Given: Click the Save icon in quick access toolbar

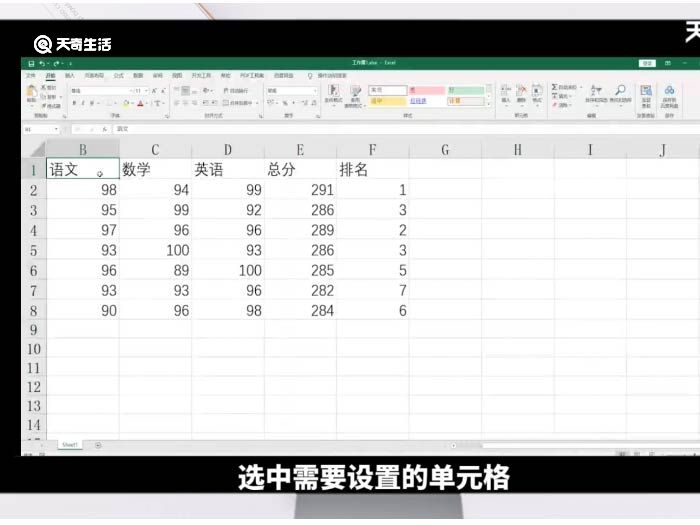Looking at the screenshot, I should click(31, 63).
